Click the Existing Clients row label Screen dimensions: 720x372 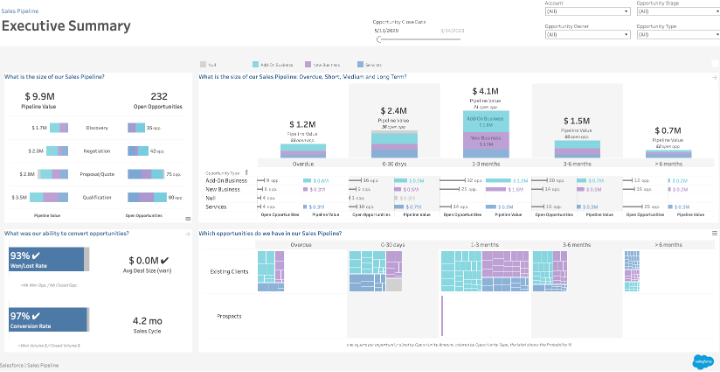pos(229,271)
